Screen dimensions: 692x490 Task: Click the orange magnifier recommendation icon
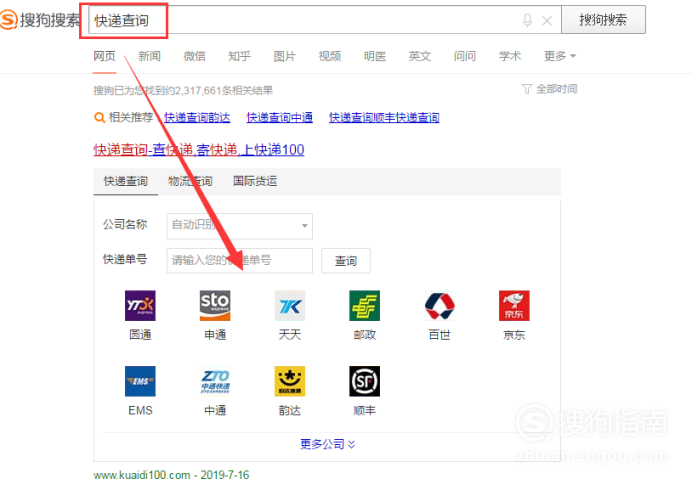coord(99,117)
